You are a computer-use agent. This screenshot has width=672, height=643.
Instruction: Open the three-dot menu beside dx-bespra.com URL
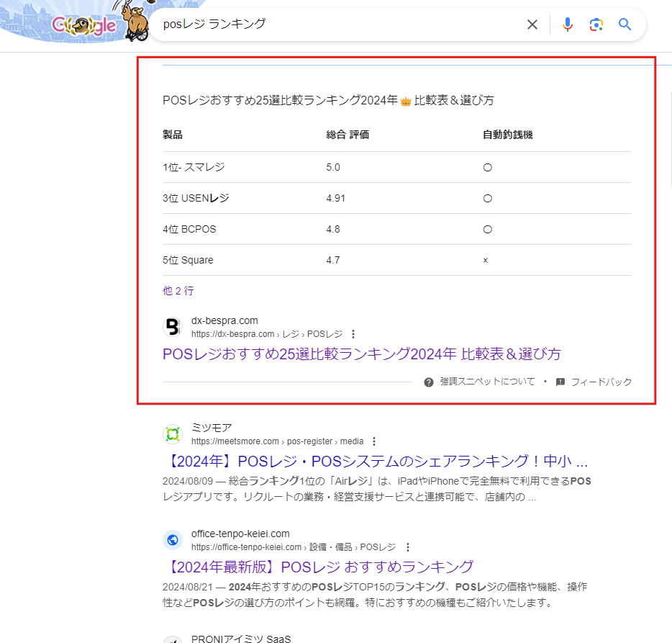(x=353, y=334)
